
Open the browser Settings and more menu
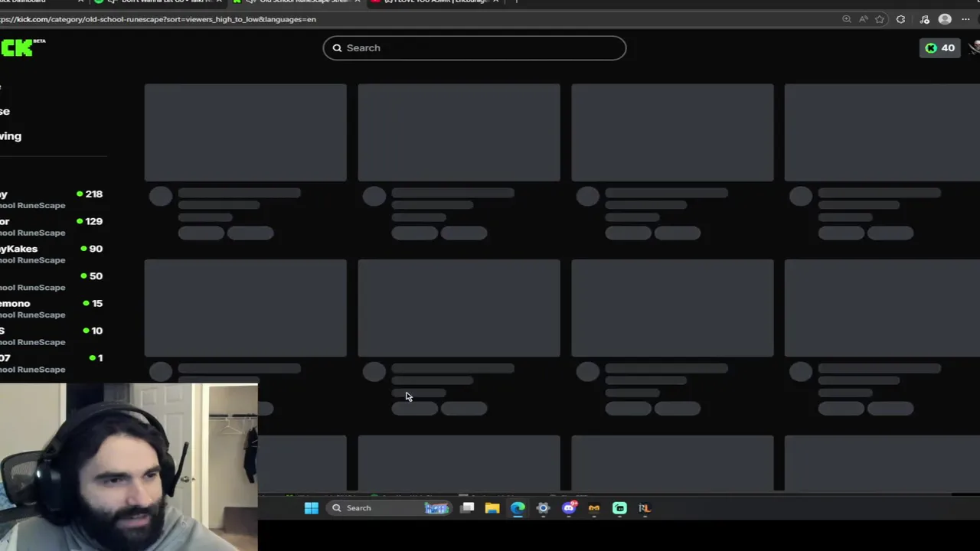(x=965, y=19)
